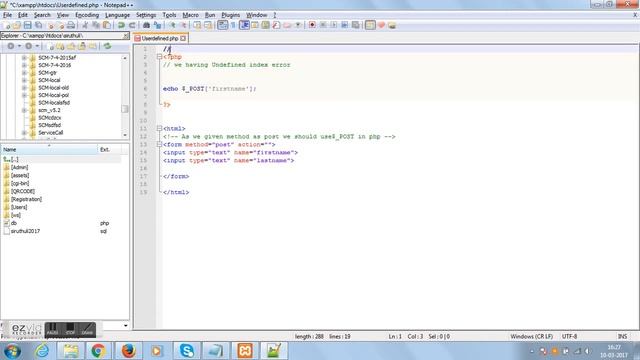Viewport: 640px width, 360px height.
Task: Click the Zoom Out toolbar icon
Action: pyautogui.click(x=183, y=25)
